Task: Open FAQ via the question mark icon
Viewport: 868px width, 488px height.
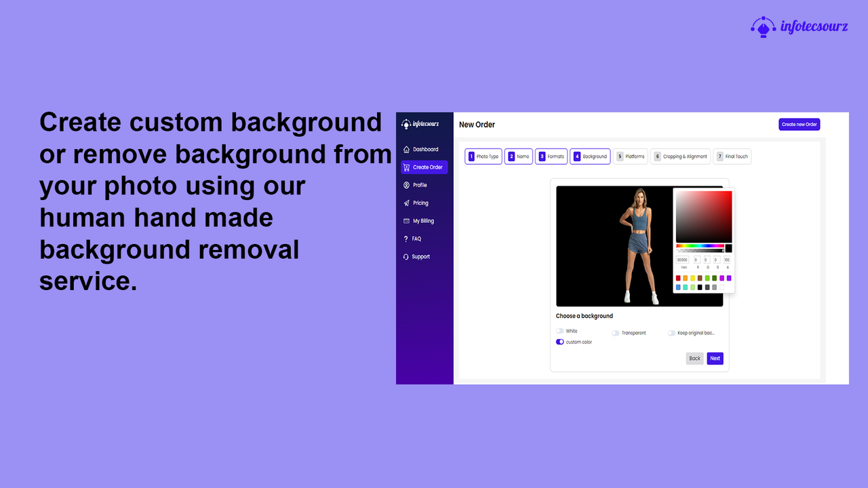Action: [406, 239]
